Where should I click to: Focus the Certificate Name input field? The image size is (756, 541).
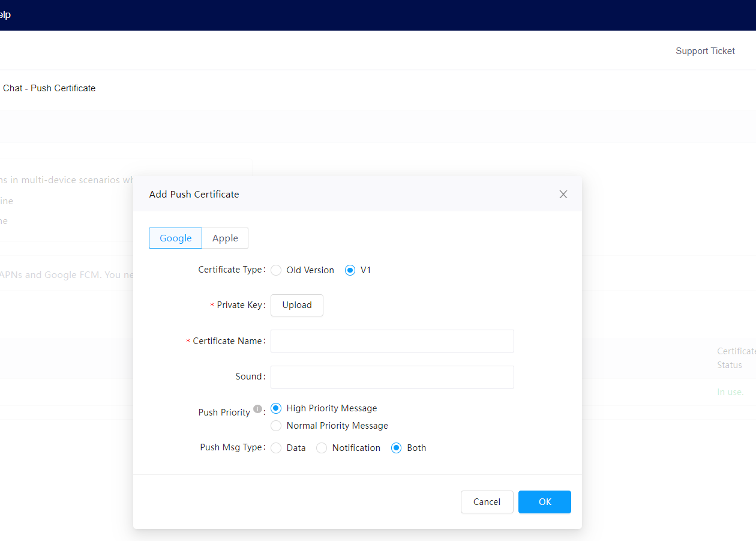[x=392, y=341]
